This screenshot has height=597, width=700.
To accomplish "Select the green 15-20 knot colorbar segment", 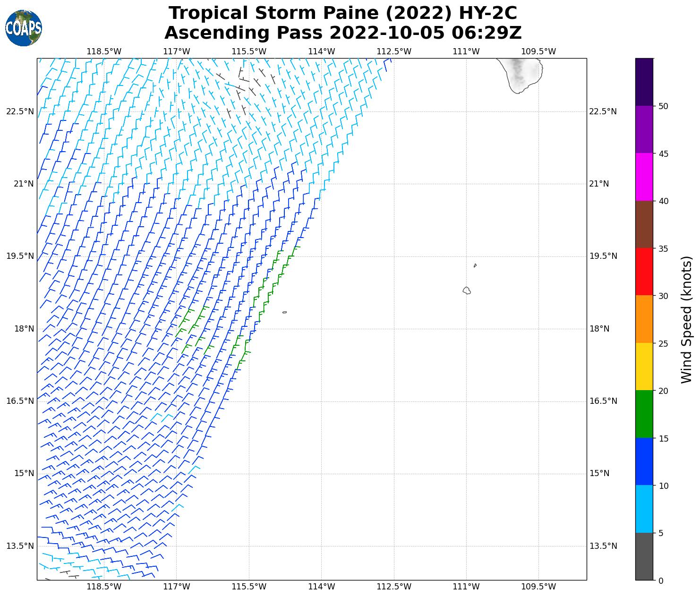I will pos(644,414).
